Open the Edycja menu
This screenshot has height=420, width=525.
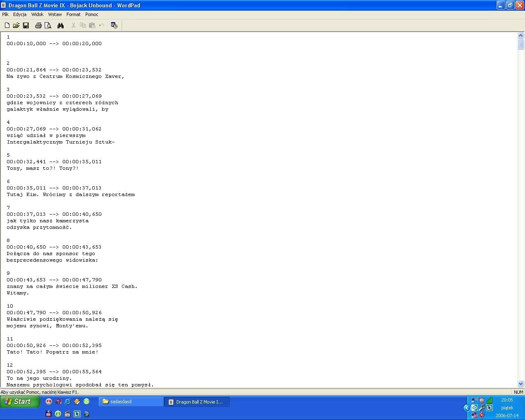(x=20, y=14)
